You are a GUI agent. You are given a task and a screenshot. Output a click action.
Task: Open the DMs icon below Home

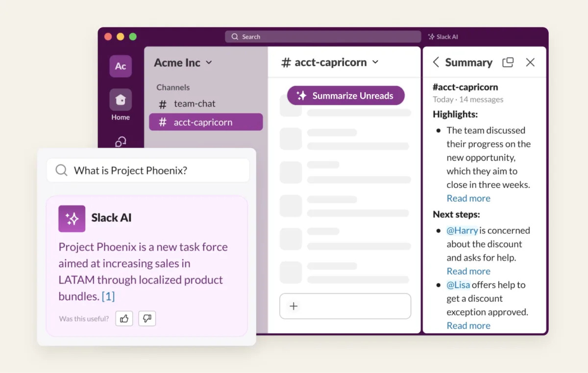(121, 142)
